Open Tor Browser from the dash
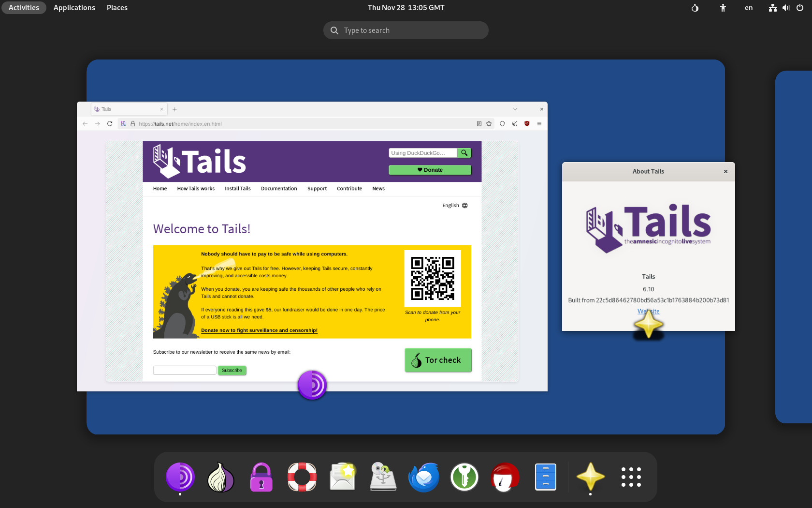Image resolution: width=812 pixels, height=508 pixels. [180, 477]
